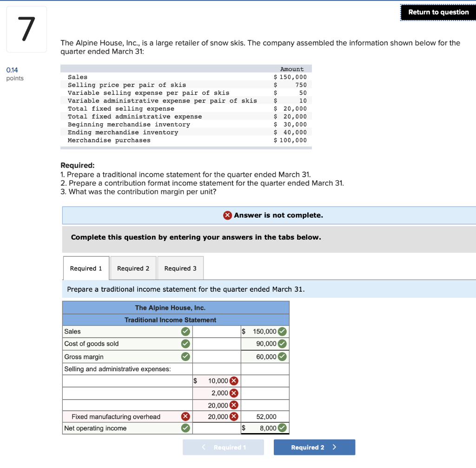The width and height of the screenshot is (476, 468).
Task: Click red X icon in Fixed manufacturing overhead amount cell
Action: 234,416
